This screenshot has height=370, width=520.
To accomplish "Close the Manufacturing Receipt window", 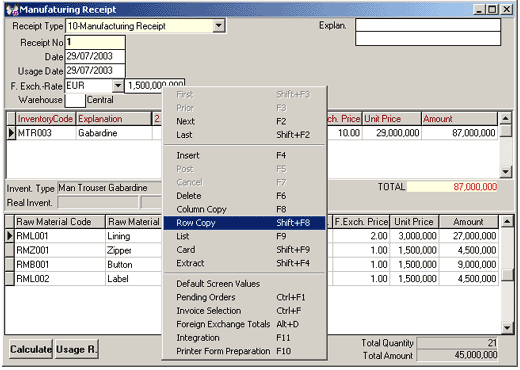I will tap(507, 9).
